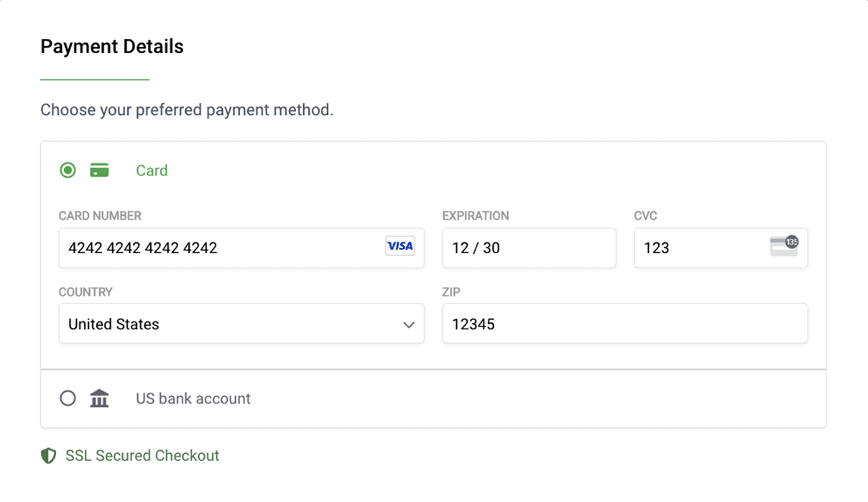
Task: Click the green credit card icon
Action: [99, 170]
